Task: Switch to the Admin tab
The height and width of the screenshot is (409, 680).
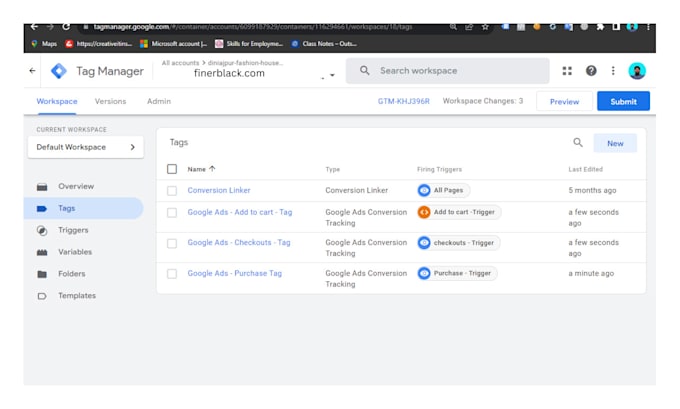Action: (x=159, y=101)
